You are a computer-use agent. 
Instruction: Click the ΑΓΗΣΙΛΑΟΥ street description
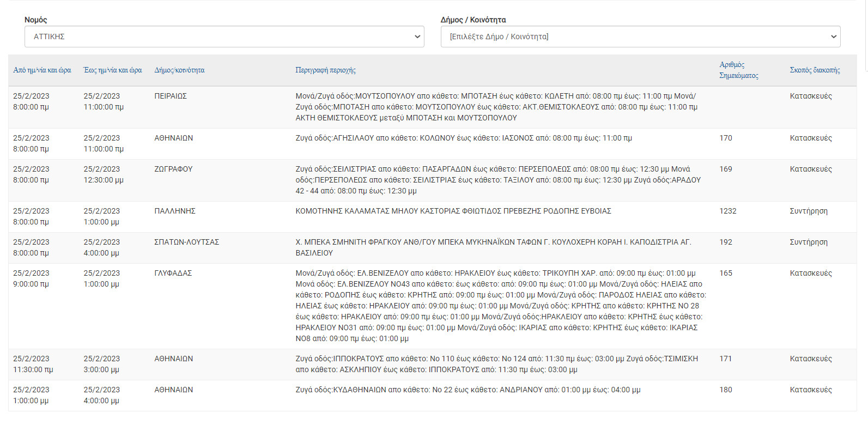click(464, 138)
